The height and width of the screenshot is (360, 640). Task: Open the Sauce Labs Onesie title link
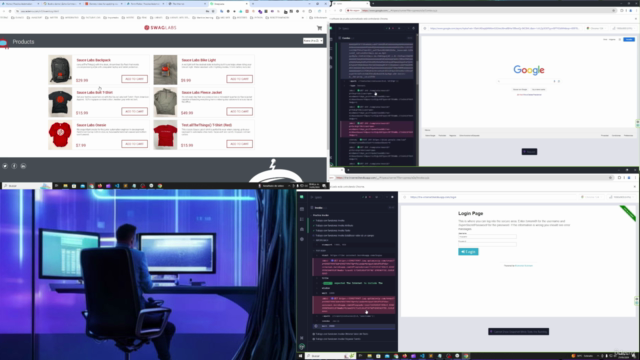click(x=91, y=125)
